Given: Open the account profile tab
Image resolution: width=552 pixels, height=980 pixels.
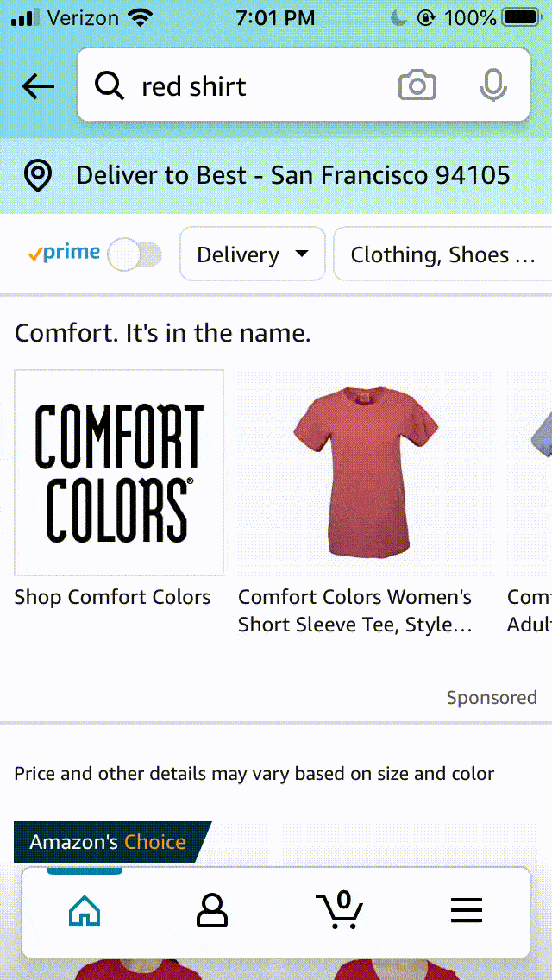Looking at the screenshot, I should point(212,911).
